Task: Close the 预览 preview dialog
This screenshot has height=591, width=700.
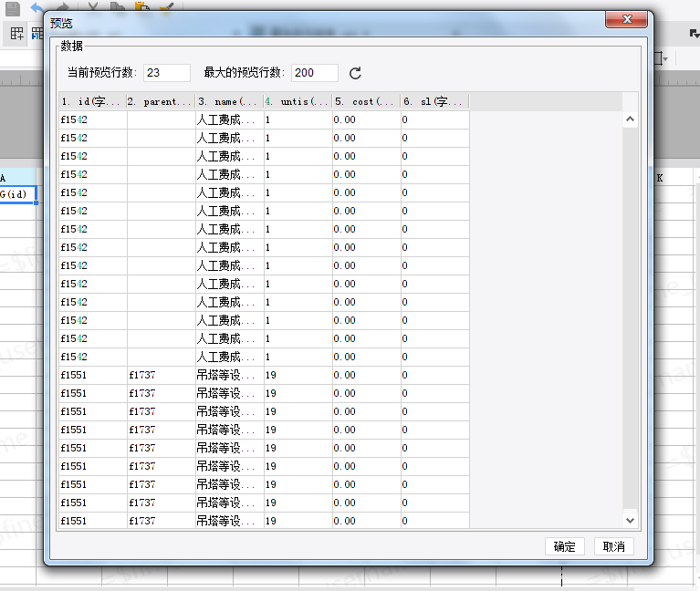Action: click(626, 19)
